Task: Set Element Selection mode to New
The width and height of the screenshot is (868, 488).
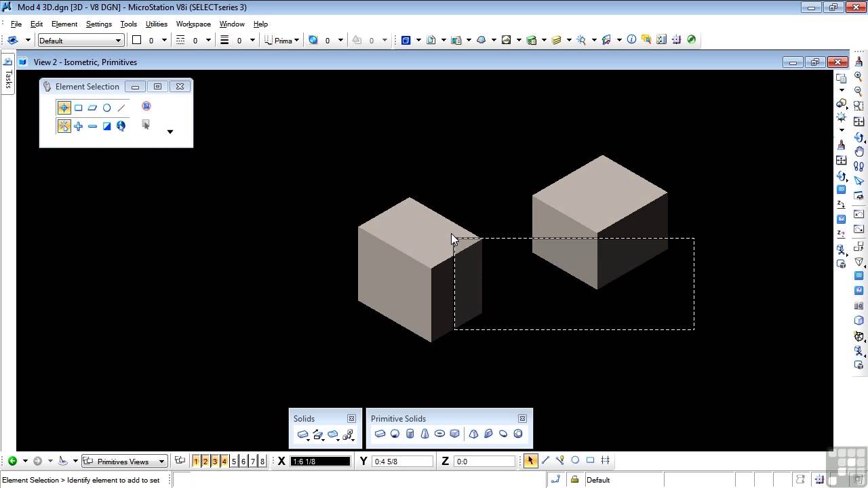Action: click(64, 126)
